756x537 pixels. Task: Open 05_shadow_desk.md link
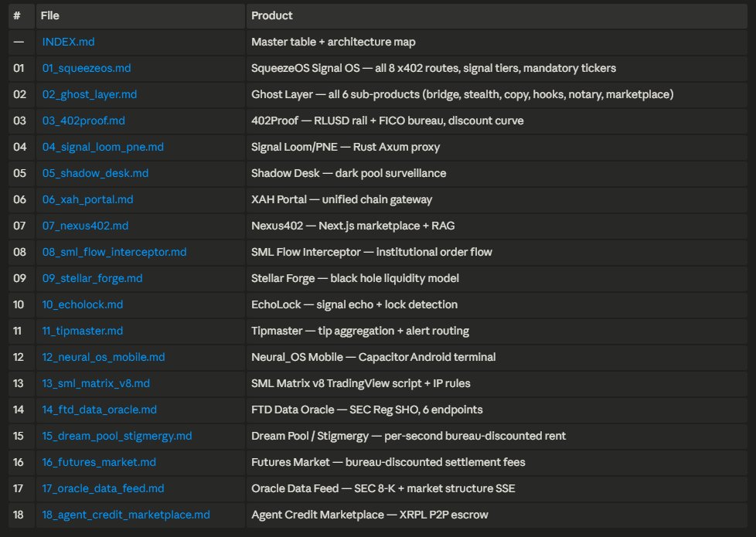(x=95, y=173)
